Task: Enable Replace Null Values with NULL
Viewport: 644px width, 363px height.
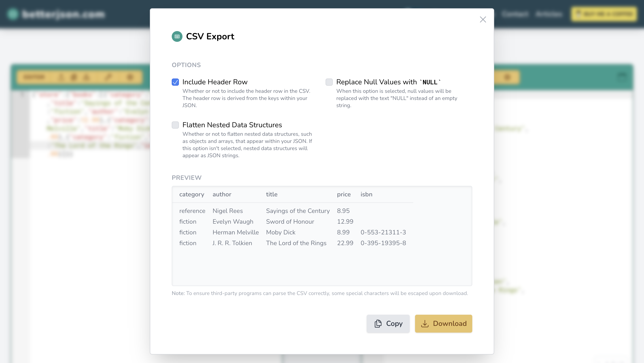Action: [329, 82]
